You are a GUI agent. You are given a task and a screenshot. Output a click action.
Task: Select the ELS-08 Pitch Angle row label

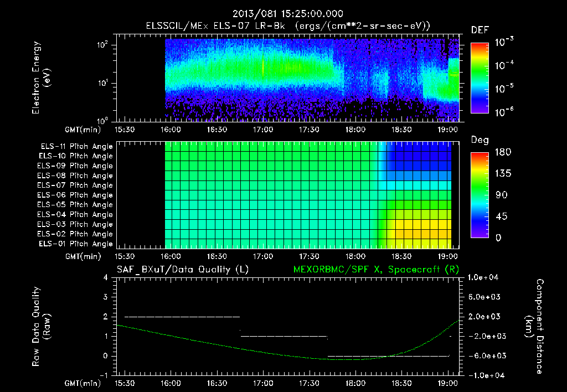tap(75, 176)
